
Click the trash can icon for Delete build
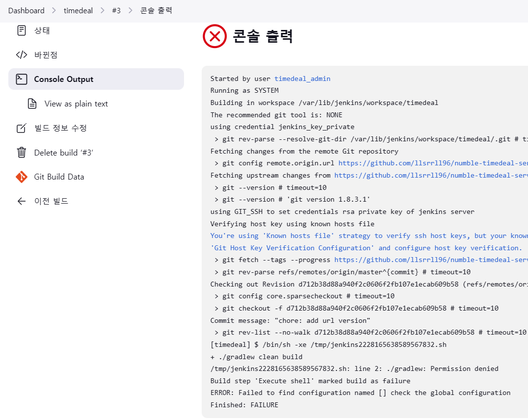22,152
